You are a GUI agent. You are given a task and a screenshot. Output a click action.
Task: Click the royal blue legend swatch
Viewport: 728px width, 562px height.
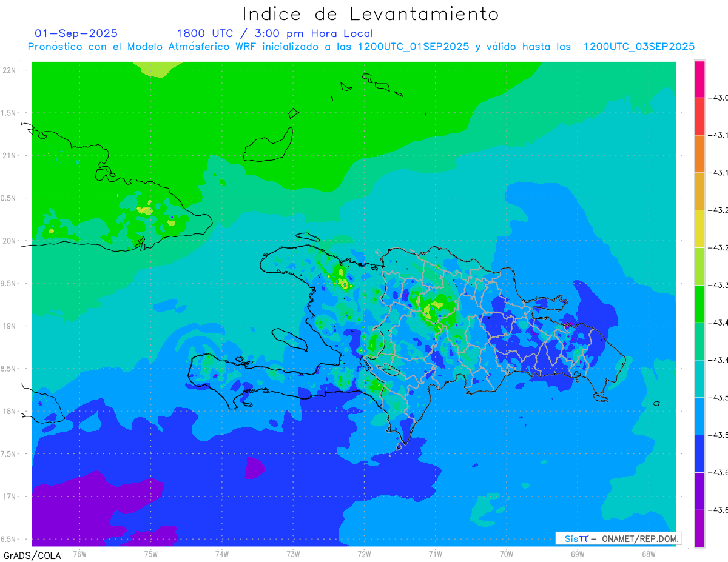[x=699, y=453]
